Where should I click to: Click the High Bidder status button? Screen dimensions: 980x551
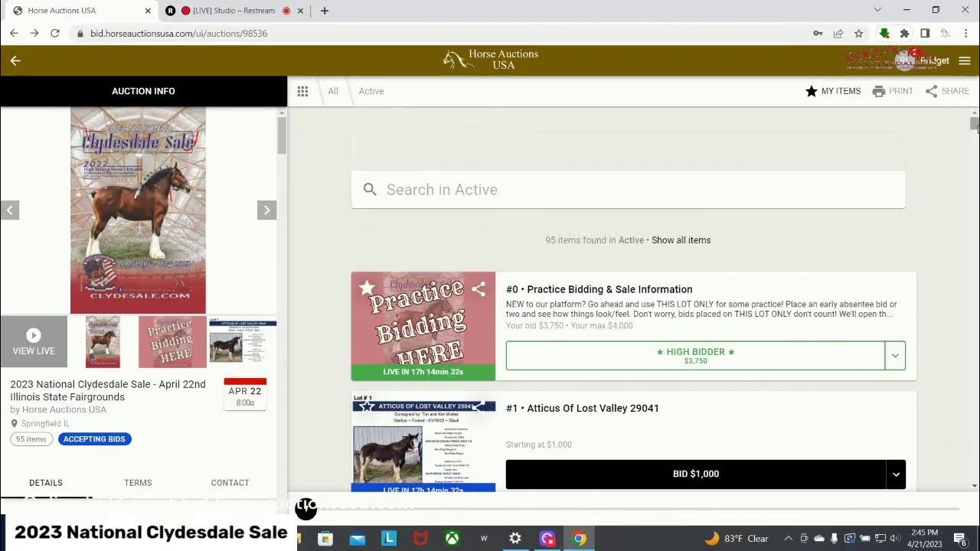click(x=695, y=355)
